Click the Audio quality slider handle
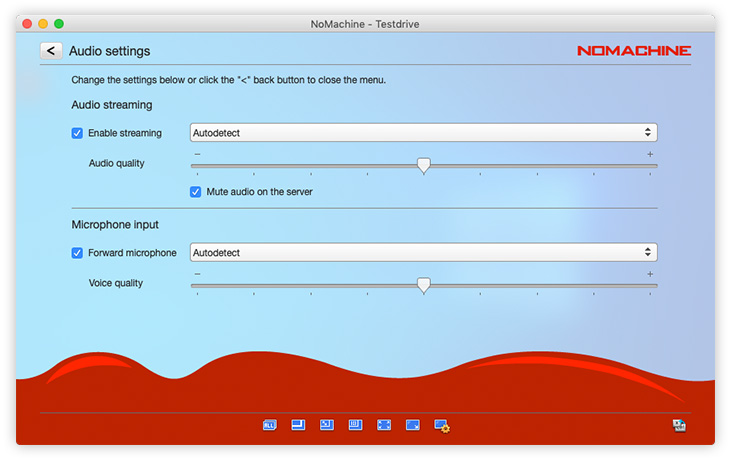 coord(424,166)
